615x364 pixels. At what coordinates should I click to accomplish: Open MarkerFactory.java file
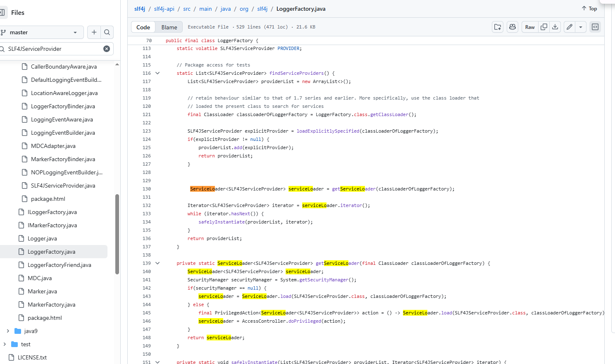pyautogui.click(x=51, y=305)
